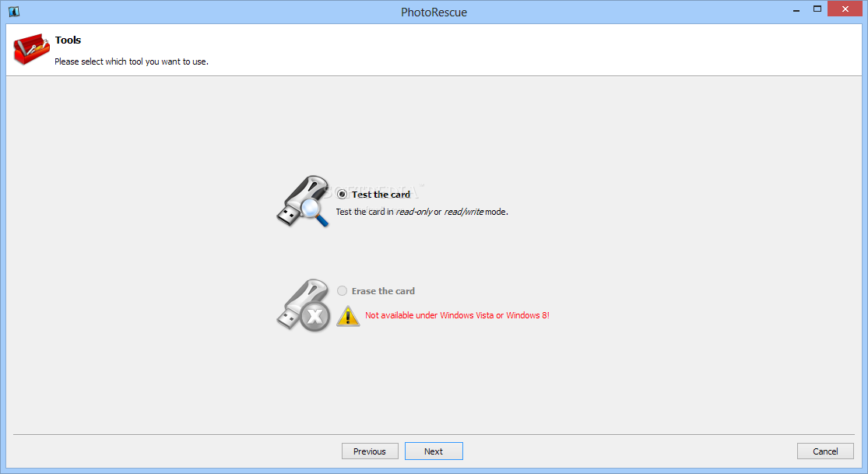Image resolution: width=868 pixels, height=474 pixels.
Task: Click the Erase the card label
Action: pyautogui.click(x=383, y=291)
